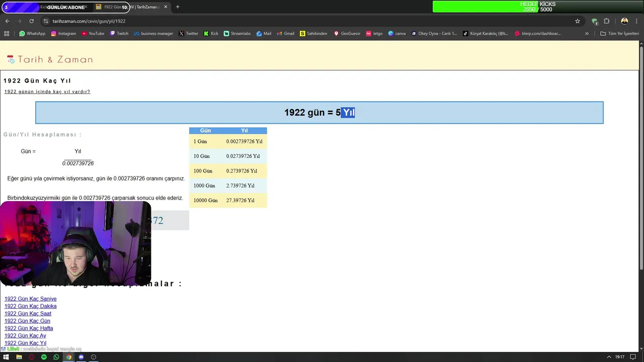Image resolution: width=644 pixels, height=362 pixels.
Task: Open the Twitter bookmark
Action: point(189,34)
